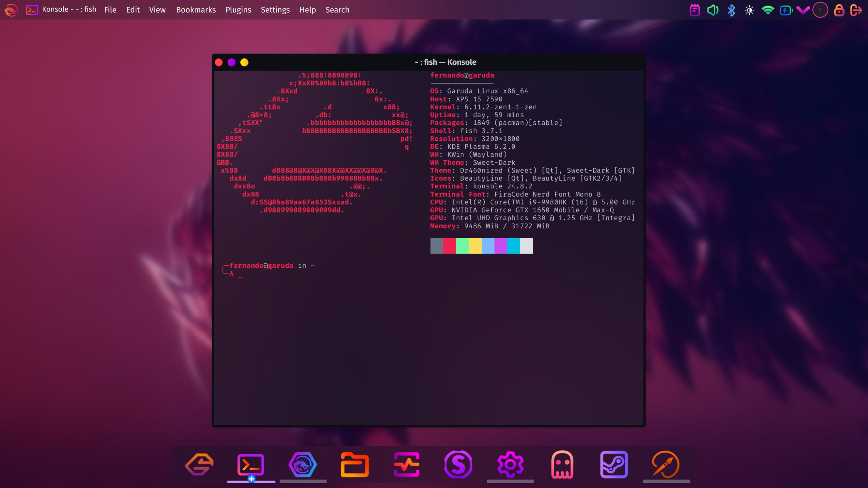868x488 pixels.
Task: Open the Settings menu in the menu bar
Action: pyautogui.click(x=275, y=10)
